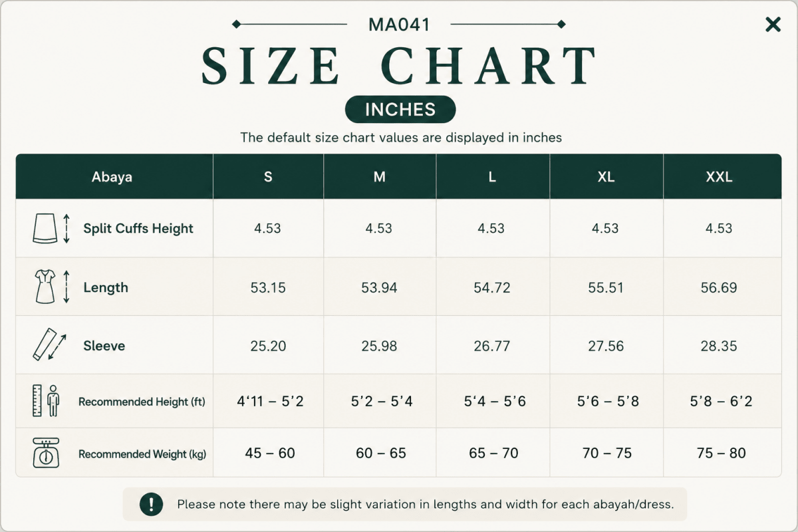Viewport: 798px width, 532px height.
Task: Click the Length dress icon
Action: 45,287
